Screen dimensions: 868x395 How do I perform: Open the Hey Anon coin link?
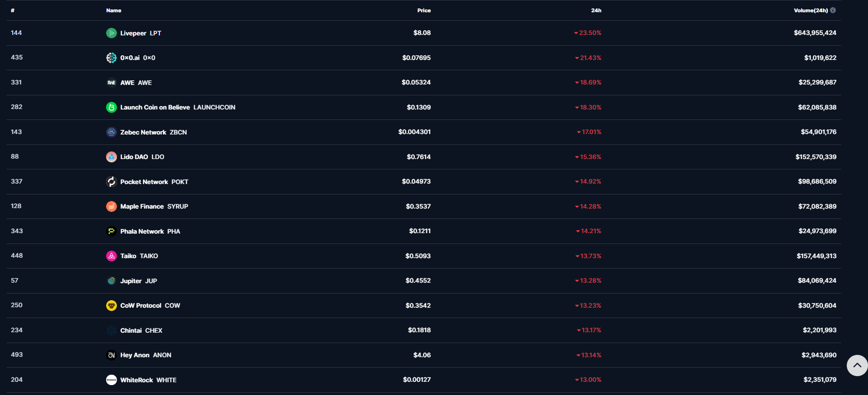point(135,355)
